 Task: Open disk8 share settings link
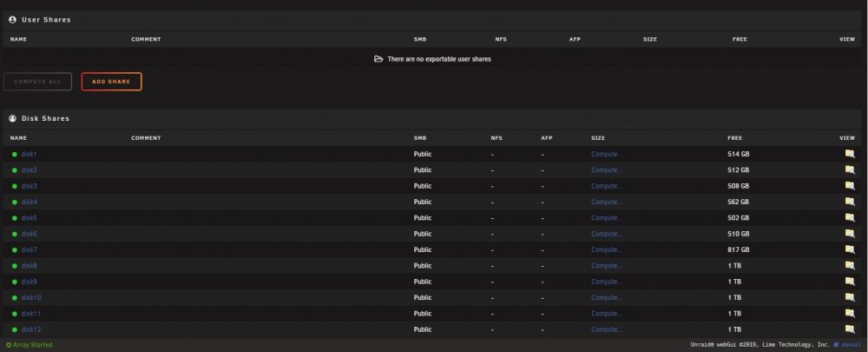[29, 266]
